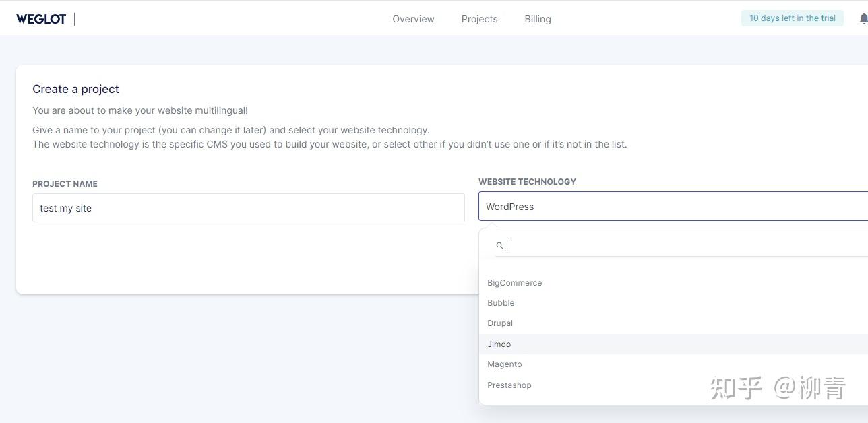Click the PROJECT NAME field label
This screenshot has width=868, height=423.
(65, 184)
